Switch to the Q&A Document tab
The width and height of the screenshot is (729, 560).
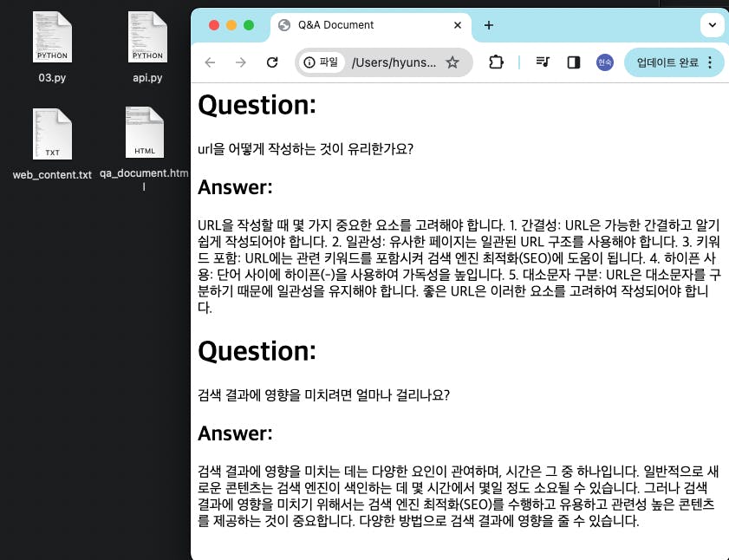tap(370, 26)
